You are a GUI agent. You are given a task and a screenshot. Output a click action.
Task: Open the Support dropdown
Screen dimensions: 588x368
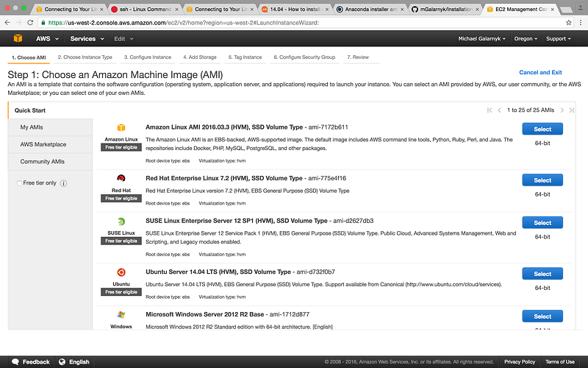pyautogui.click(x=559, y=39)
